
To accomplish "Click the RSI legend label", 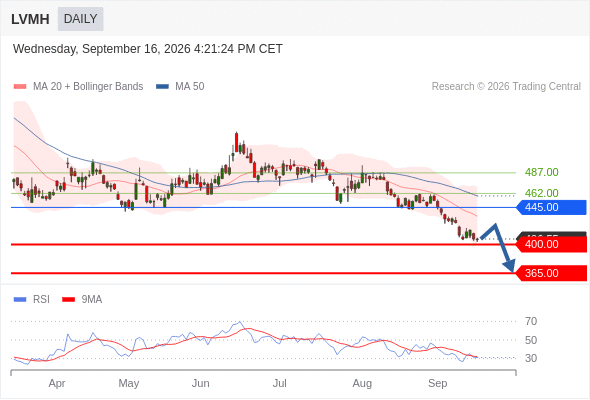I will pyautogui.click(x=41, y=300).
